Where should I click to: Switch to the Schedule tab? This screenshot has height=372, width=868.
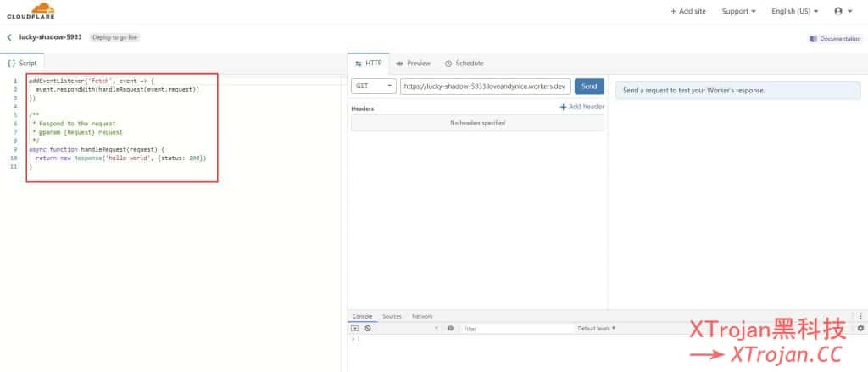point(464,64)
